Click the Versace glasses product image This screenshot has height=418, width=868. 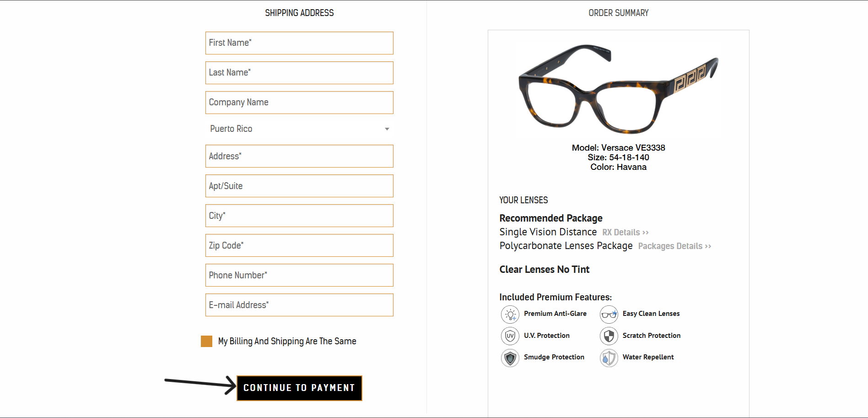pos(618,89)
